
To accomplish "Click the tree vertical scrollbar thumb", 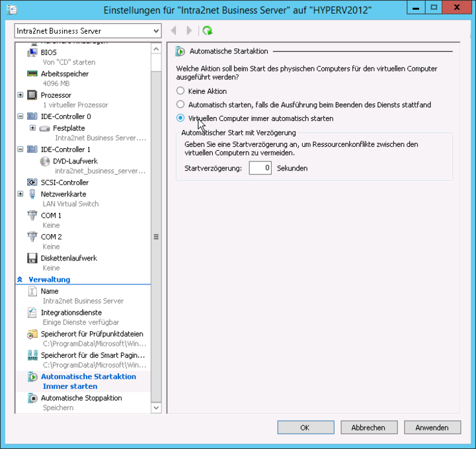I will pyautogui.click(x=156, y=237).
